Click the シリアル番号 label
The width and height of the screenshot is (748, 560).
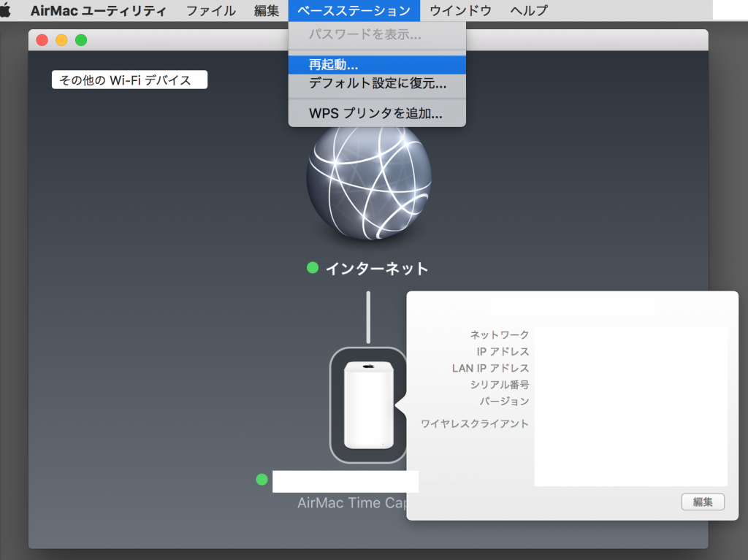pyautogui.click(x=500, y=385)
